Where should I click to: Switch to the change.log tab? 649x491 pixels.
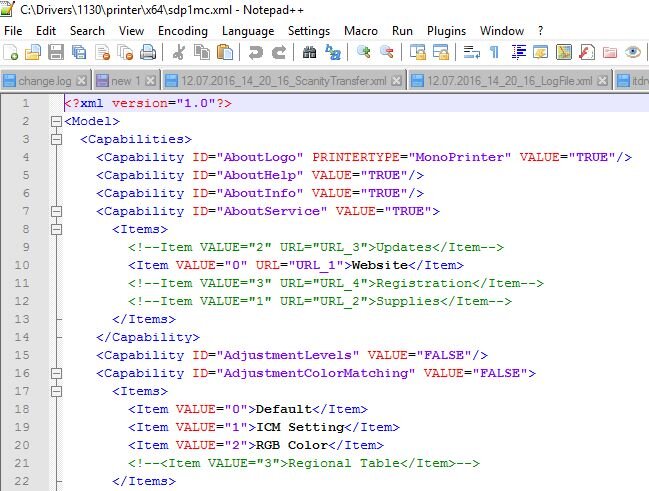pyautogui.click(x=44, y=81)
